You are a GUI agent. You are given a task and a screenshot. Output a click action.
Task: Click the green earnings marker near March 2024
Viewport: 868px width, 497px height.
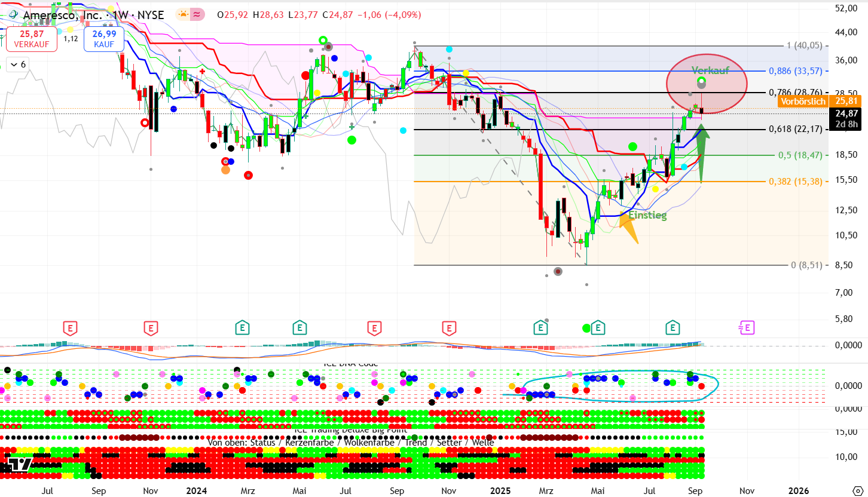242,327
